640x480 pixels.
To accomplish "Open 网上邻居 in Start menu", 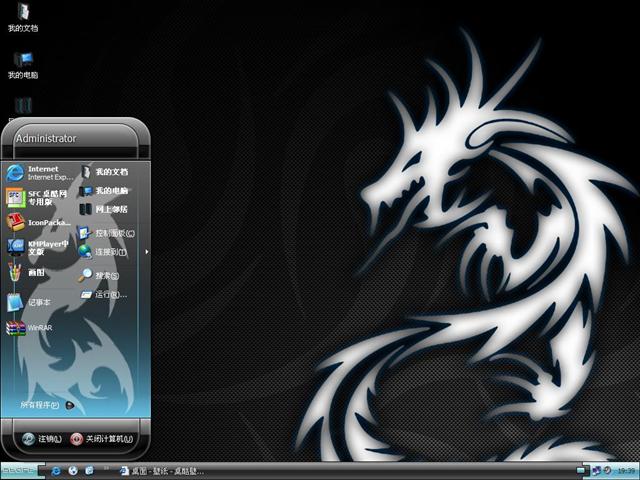I will [x=104, y=209].
